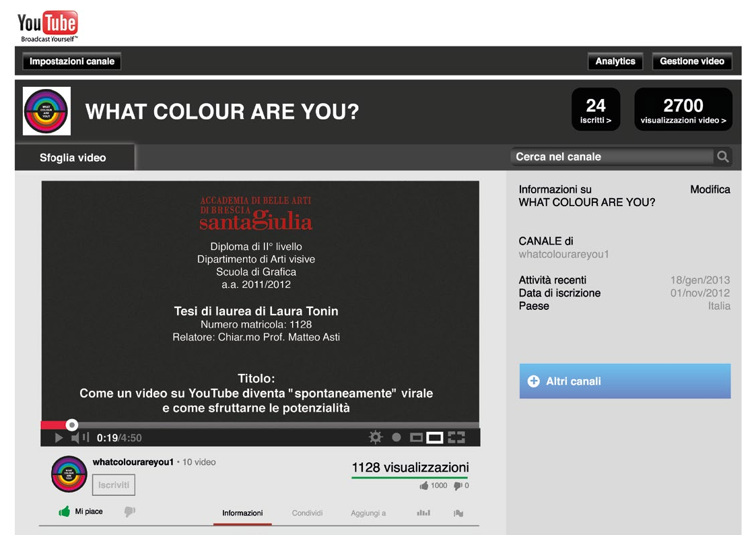Viewport: 756px width, 535px height.
Task: Click the 10 video text
Action: (199, 462)
